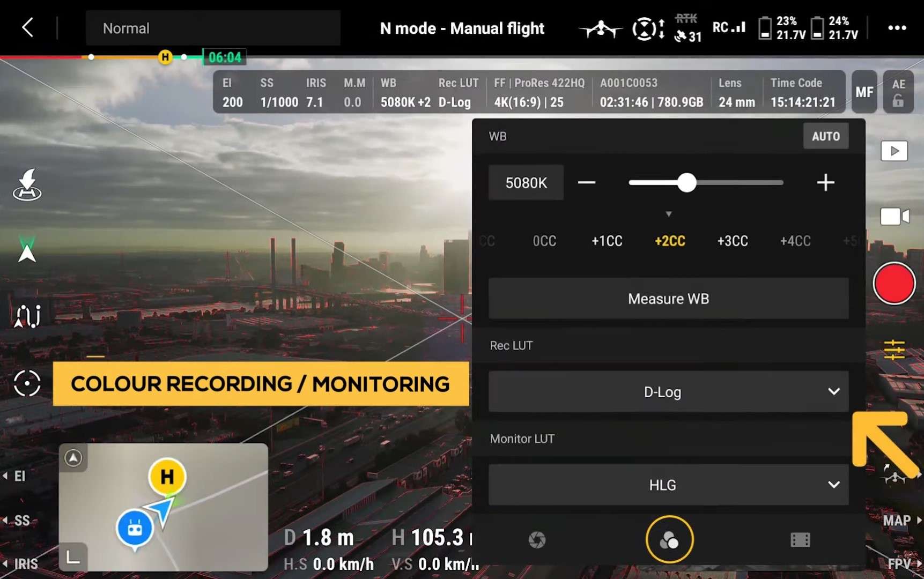Expand the Monitor LUT HLG dropdown
The width and height of the screenshot is (924, 579).
pos(668,485)
